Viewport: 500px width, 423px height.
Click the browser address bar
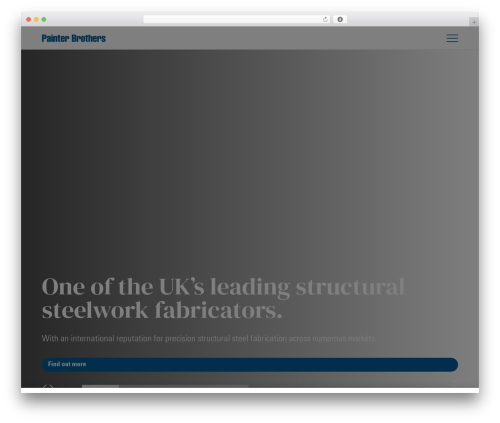pyautogui.click(x=237, y=20)
